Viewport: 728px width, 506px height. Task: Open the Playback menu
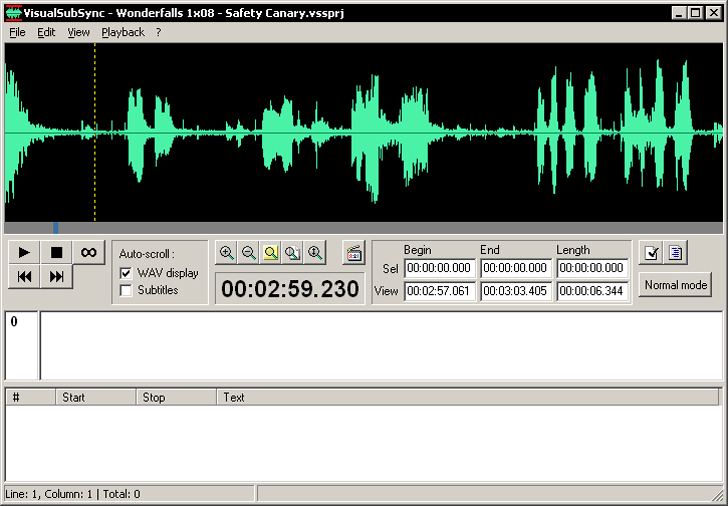pyautogui.click(x=123, y=32)
